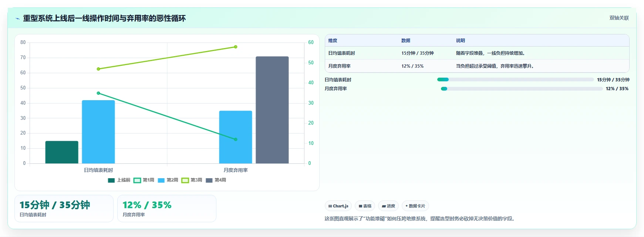Click the 12% / 35% value right of the progress bar
This screenshot has height=237, width=644.
[x=617, y=89]
